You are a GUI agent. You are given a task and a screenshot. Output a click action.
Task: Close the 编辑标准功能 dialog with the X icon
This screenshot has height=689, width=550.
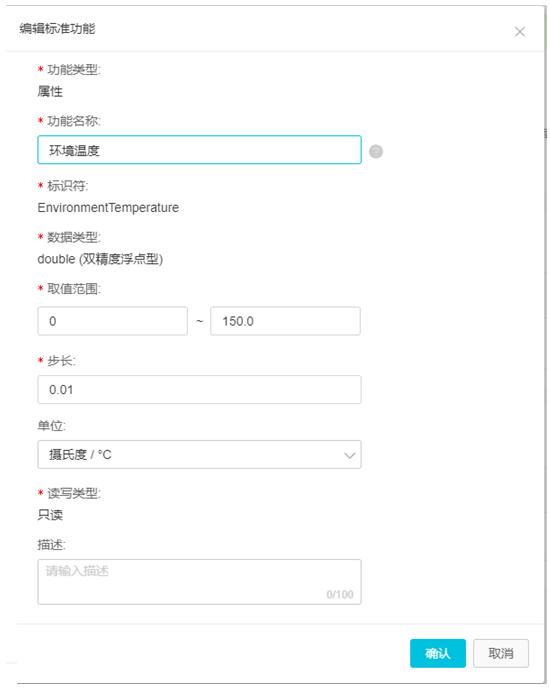(x=520, y=32)
